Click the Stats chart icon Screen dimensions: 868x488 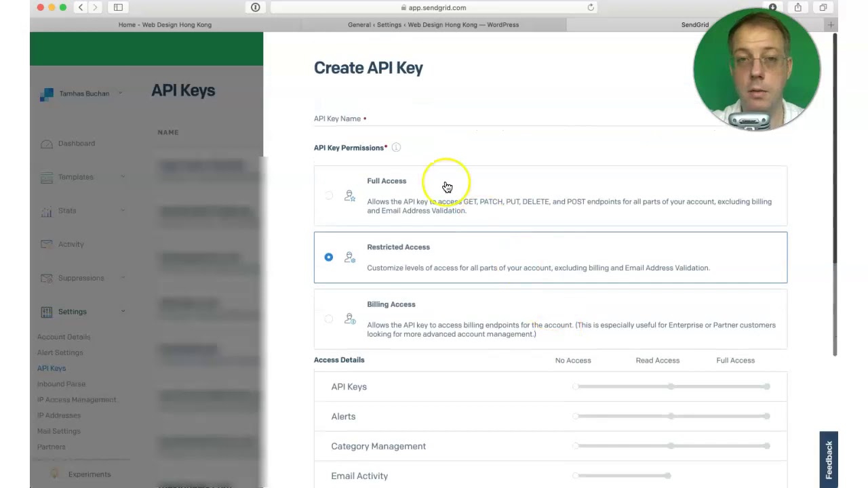click(46, 211)
